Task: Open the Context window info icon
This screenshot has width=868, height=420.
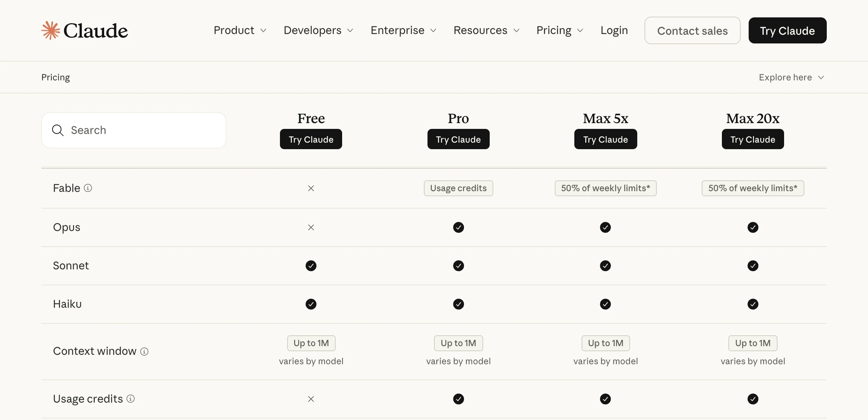Action: point(144,352)
